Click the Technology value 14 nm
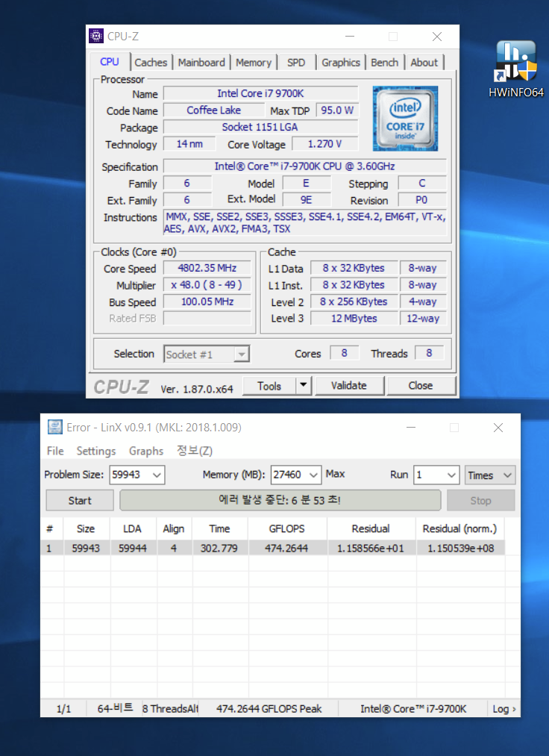 point(189,144)
